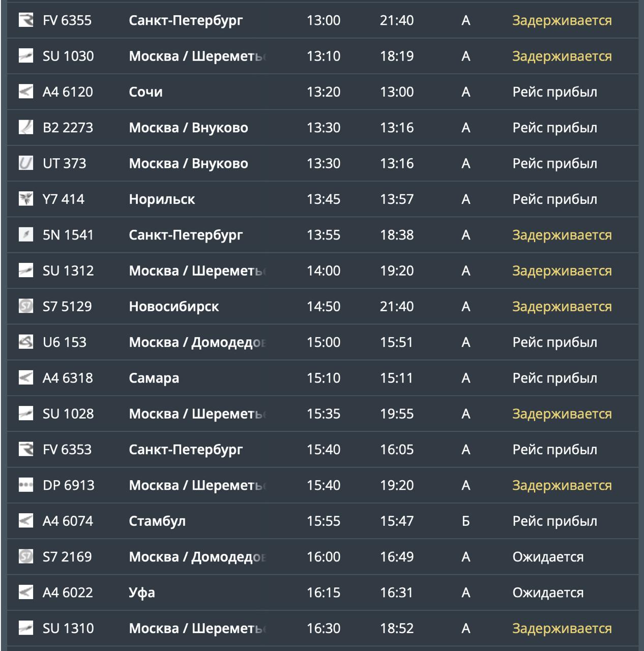
Task: Open Самара flight A4 6318 details
Action: 323,378
